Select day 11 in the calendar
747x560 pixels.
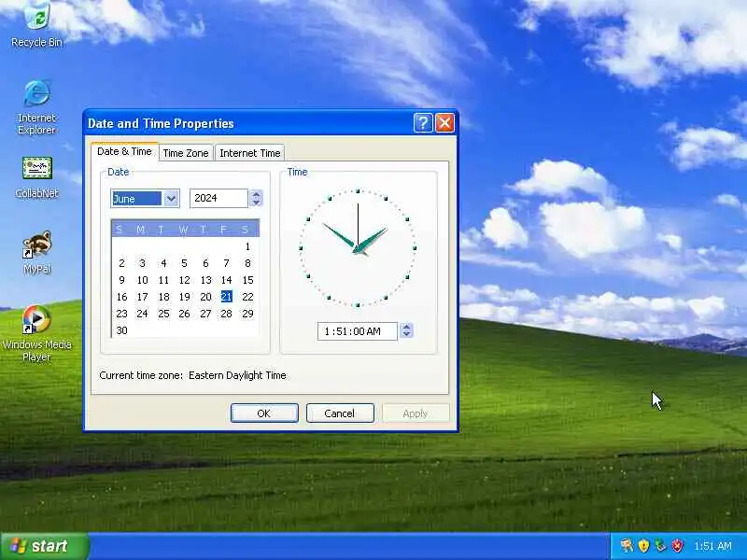(163, 280)
